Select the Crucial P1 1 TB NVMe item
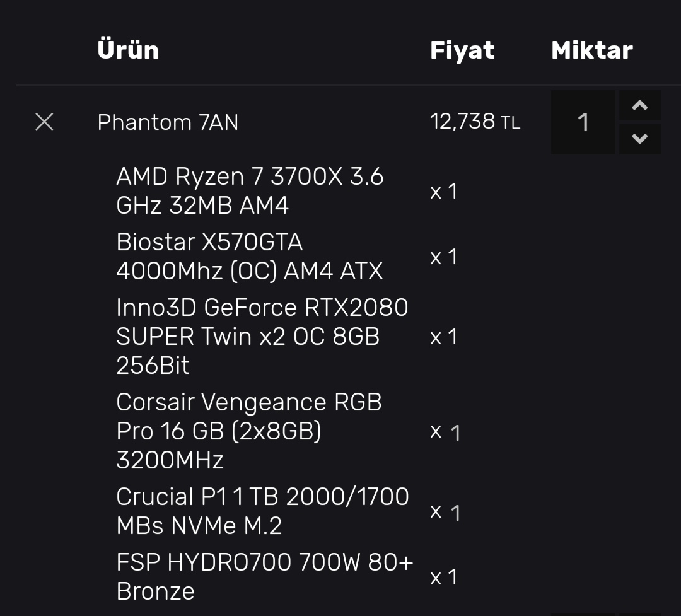The width and height of the screenshot is (681, 616). pyautogui.click(x=262, y=511)
